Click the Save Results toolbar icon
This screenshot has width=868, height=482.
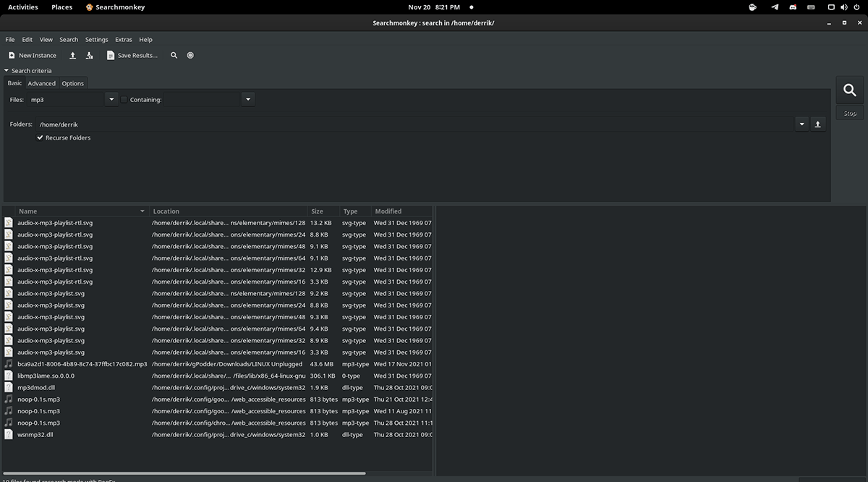click(x=112, y=55)
